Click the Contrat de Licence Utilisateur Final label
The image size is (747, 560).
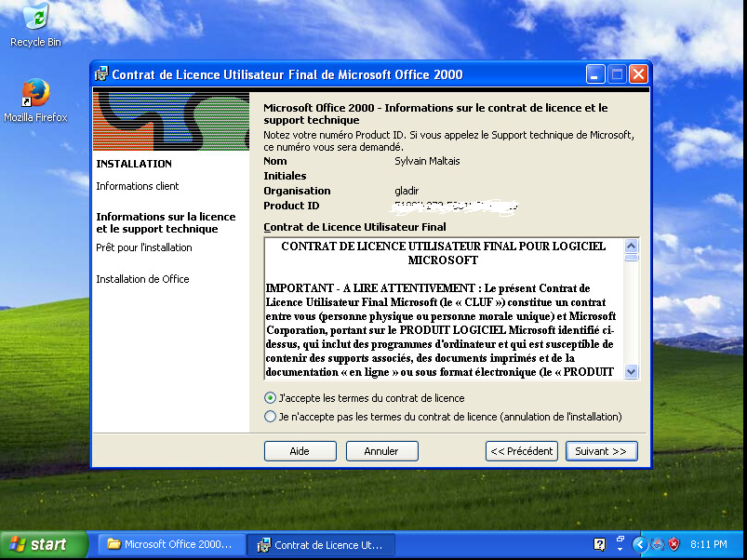[x=354, y=227]
